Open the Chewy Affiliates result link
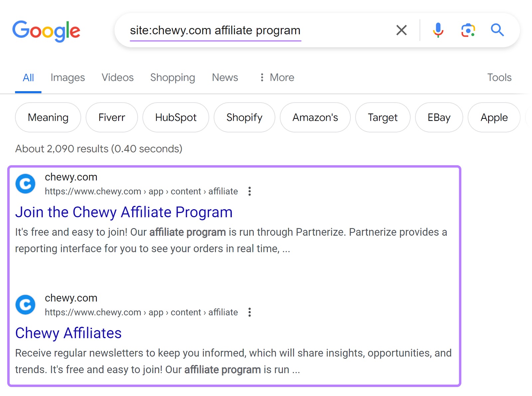The image size is (532, 396). (x=68, y=333)
